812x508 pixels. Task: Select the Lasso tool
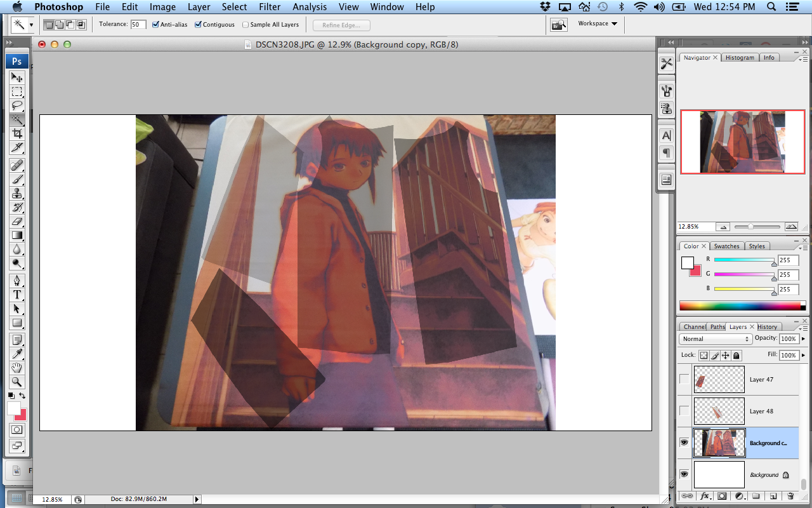coord(17,105)
